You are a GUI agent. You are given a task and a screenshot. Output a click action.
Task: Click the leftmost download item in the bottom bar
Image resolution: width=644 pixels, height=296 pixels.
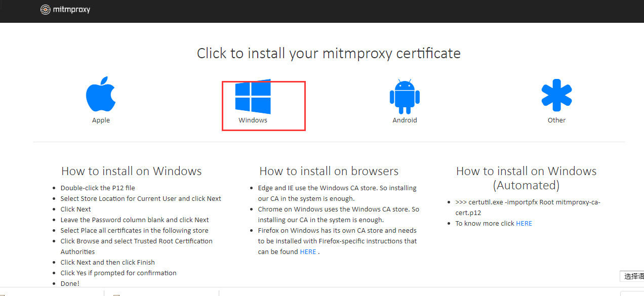(51, 293)
